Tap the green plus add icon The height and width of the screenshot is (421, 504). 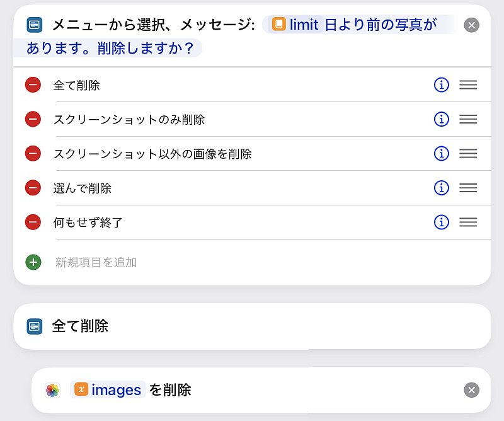click(x=33, y=262)
